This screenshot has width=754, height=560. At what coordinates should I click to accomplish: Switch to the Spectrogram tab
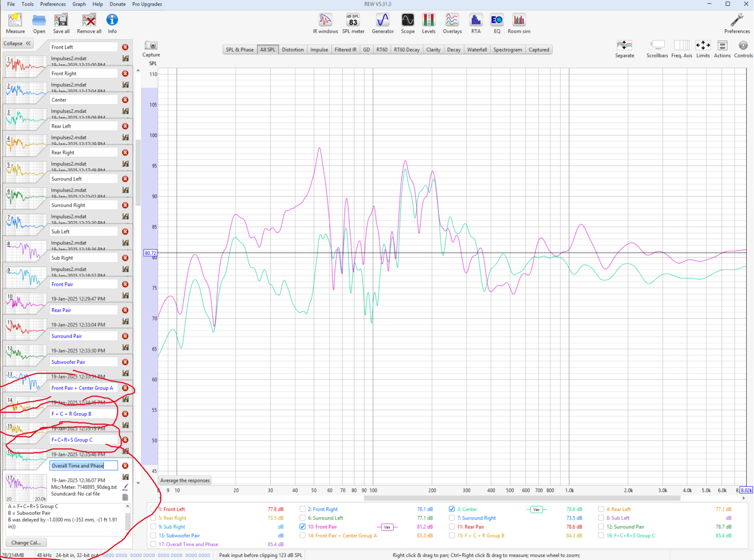[x=508, y=50]
